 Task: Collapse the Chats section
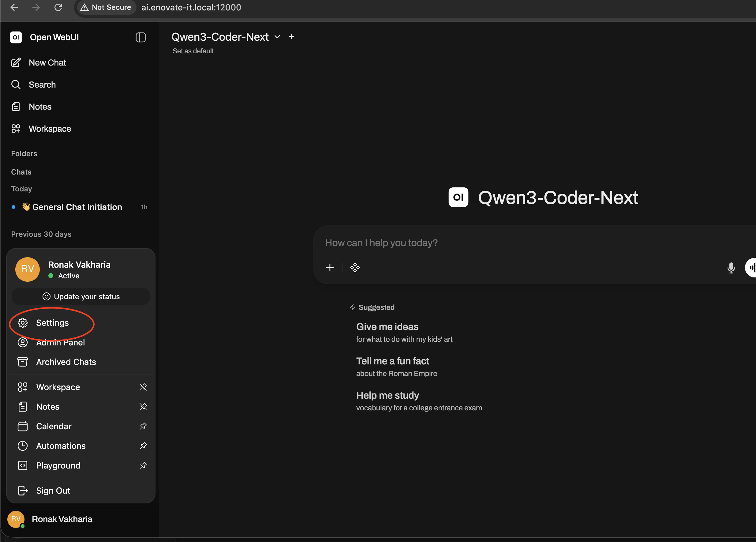pos(21,172)
